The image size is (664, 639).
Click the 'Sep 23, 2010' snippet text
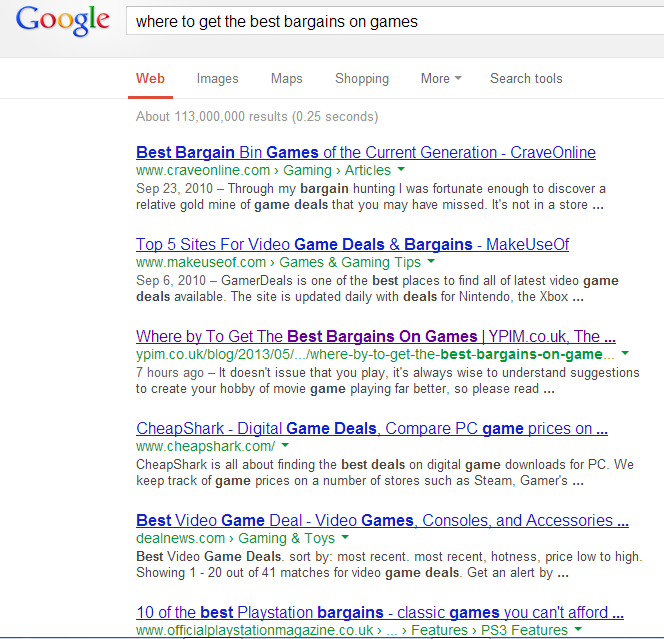pos(174,188)
